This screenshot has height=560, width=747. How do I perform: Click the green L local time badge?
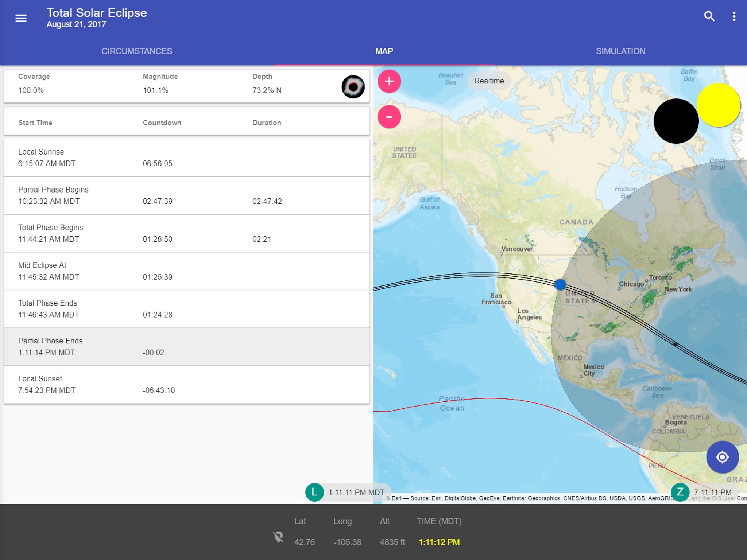tap(314, 492)
